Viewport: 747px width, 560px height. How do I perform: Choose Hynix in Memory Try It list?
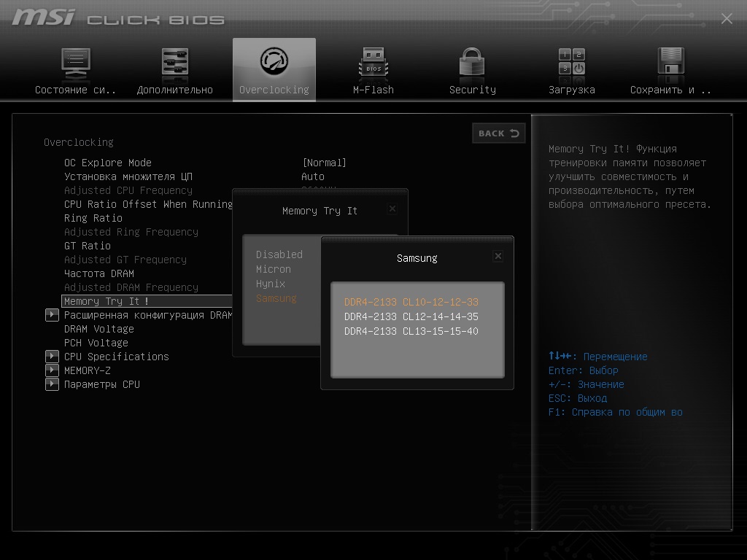coord(271,284)
